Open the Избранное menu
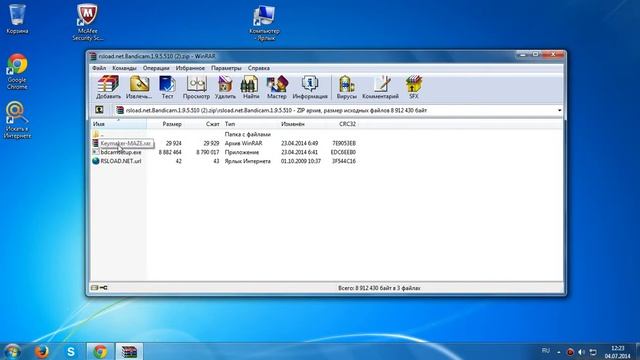This screenshot has width=640, height=360. [190, 68]
